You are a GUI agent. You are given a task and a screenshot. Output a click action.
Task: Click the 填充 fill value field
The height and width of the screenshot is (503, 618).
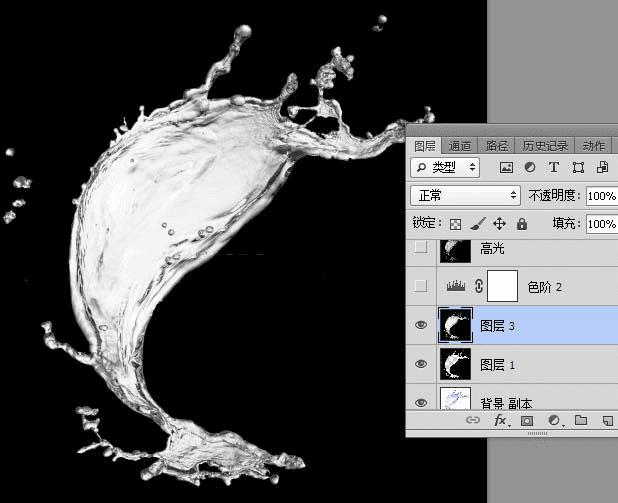coord(602,224)
